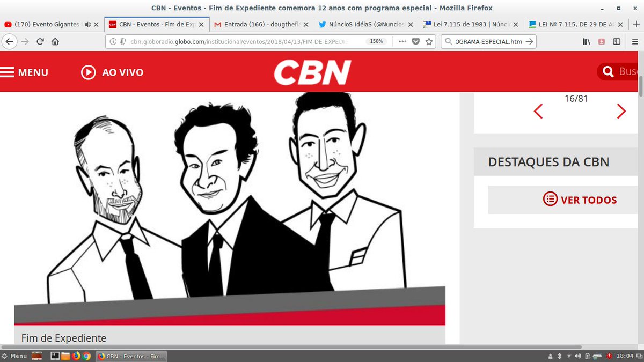
Task: Close the Twitter NúncioS IdéiaS tab
Action: 411,24
